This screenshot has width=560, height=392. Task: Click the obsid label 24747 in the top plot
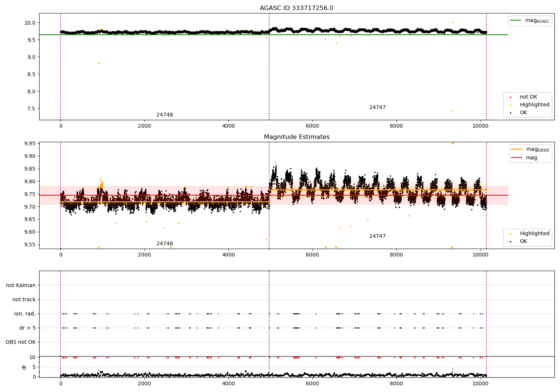pos(377,108)
